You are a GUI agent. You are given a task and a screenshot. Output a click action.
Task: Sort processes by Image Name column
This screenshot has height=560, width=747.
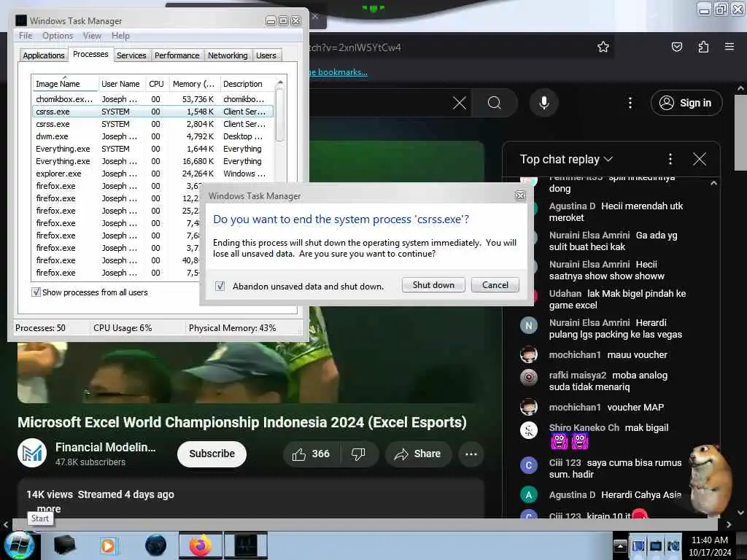65,84
